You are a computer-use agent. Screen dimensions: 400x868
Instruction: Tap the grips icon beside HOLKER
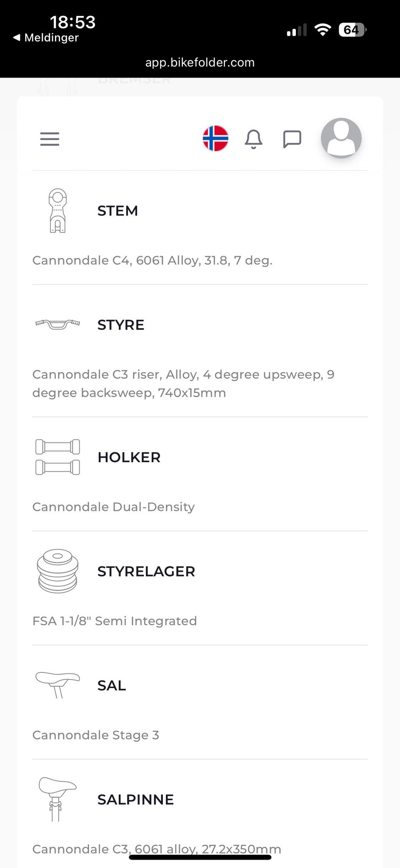point(57,457)
